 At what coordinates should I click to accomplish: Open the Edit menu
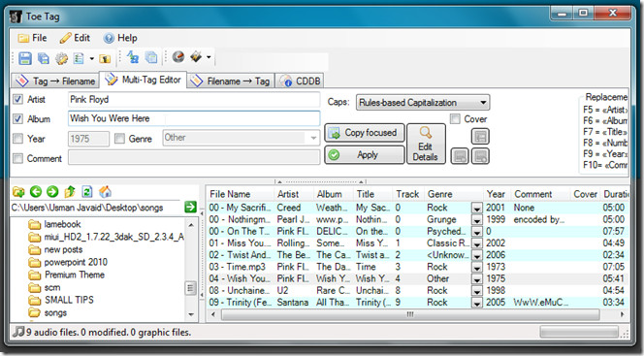click(x=75, y=38)
